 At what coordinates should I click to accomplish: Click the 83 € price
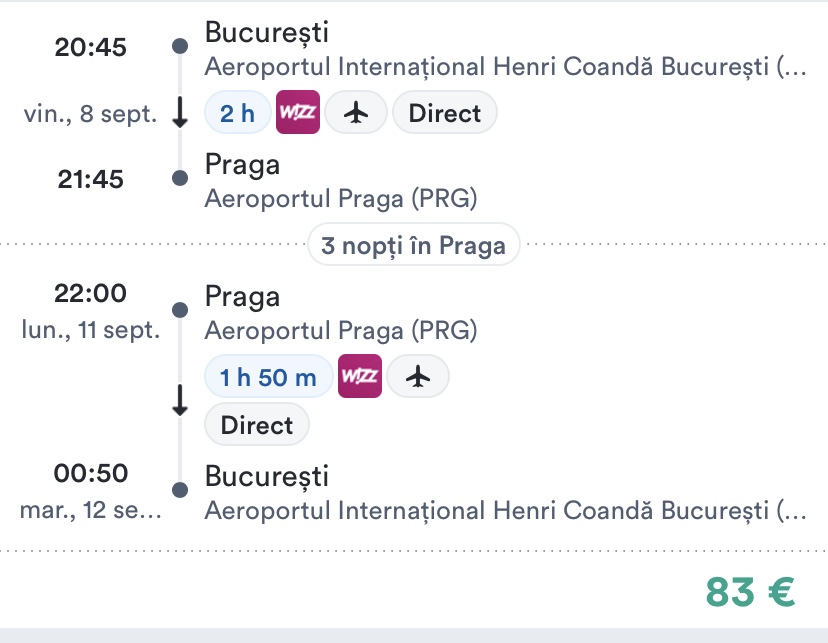(750, 592)
